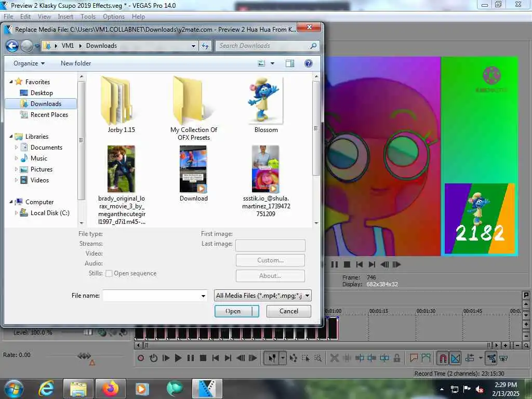Click New folder in the dialog toolbar
532x399 pixels.
pyautogui.click(x=76, y=63)
